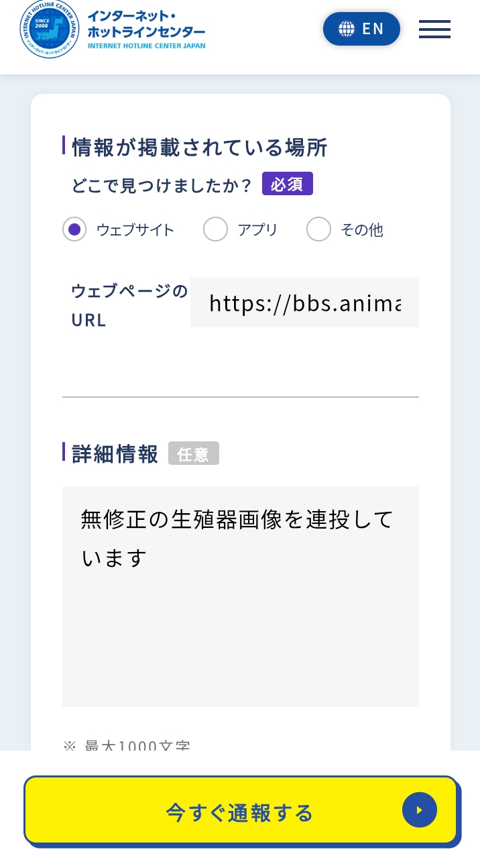The image size is (480, 868).
Task: Click the INTERNET HOTLINE CENTER JAPAN subtitle
Action: [x=146, y=46]
